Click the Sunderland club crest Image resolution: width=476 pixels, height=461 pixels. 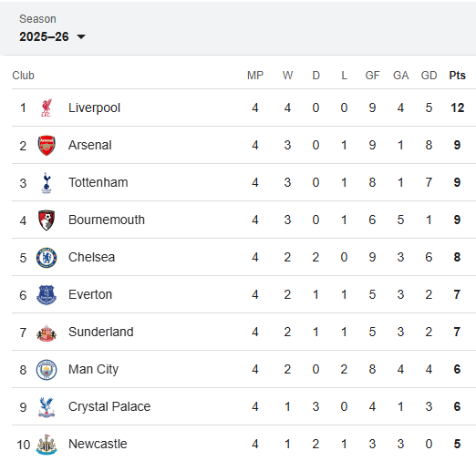point(47,333)
